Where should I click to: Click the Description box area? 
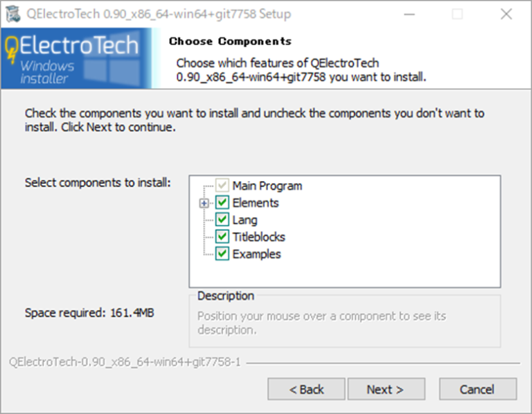point(344,322)
